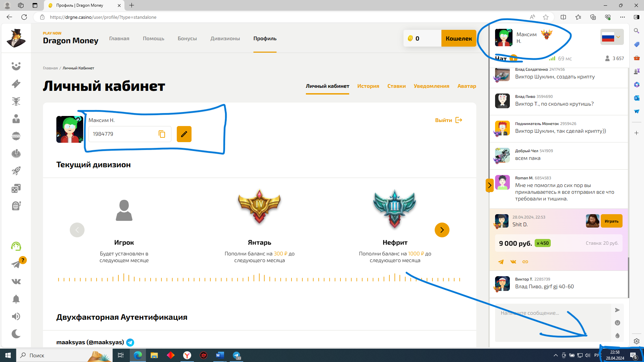Open Telegram link next to maaksyas

point(130,342)
